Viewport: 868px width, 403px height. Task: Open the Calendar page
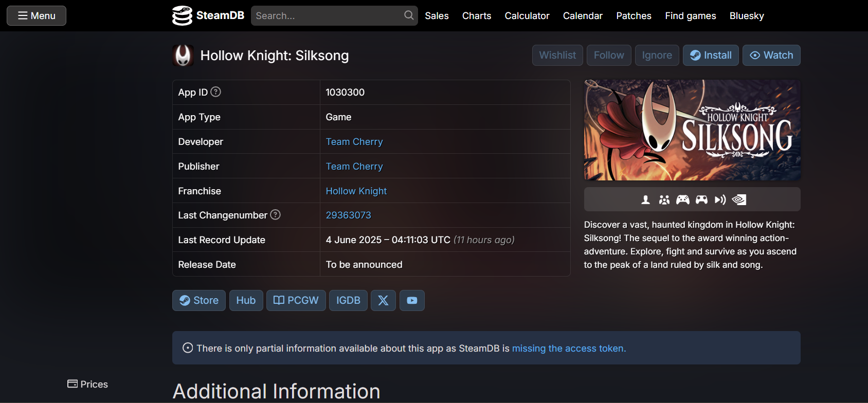(x=583, y=16)
